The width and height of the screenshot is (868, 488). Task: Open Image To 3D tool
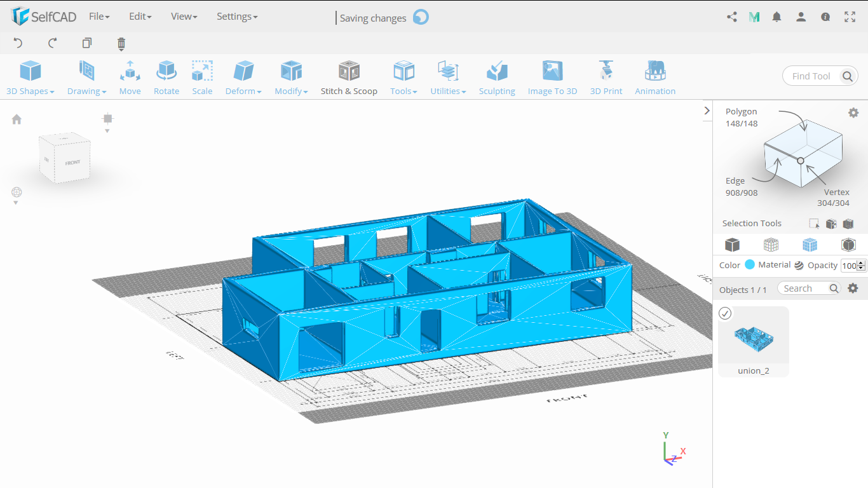pyautogui.click(x=552, y=78)
